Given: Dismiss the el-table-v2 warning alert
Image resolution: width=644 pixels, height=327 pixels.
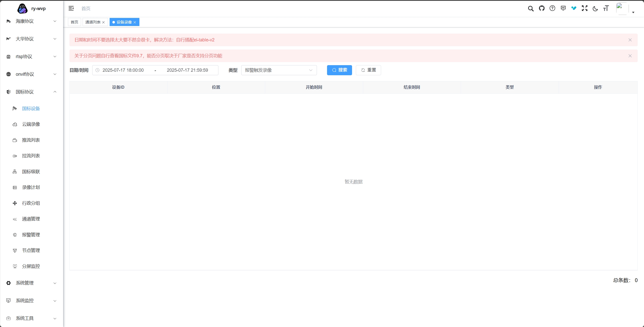Looking at the screenshot, I should tap(630, 40).
